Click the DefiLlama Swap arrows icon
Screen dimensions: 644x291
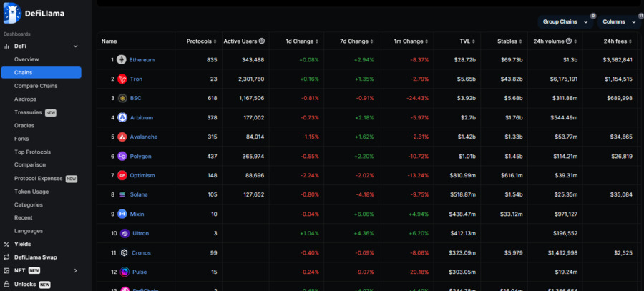pos(6,257)
